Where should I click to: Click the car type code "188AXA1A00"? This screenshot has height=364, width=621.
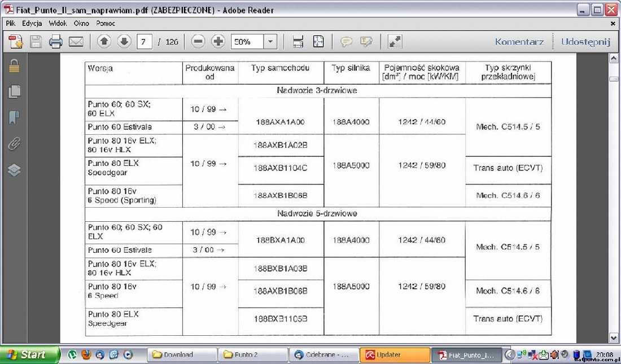[x=281, y=122]
